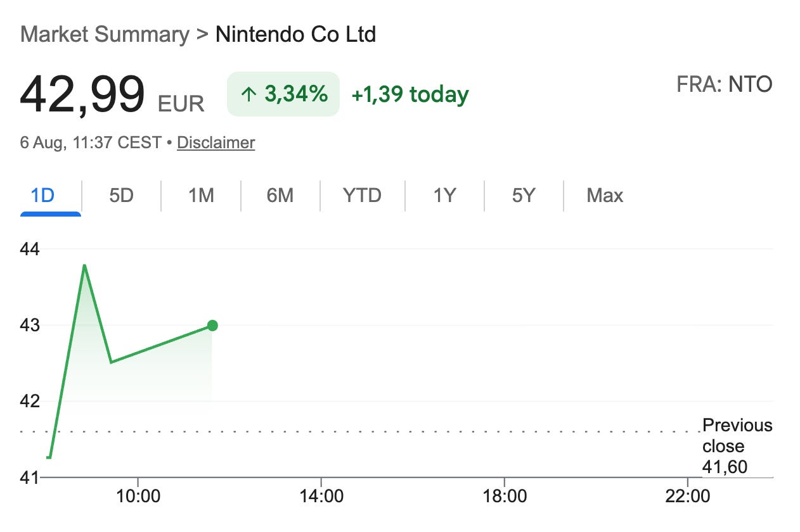
Task: Click the 10:00 time axis label
Action: click(138, 495)
